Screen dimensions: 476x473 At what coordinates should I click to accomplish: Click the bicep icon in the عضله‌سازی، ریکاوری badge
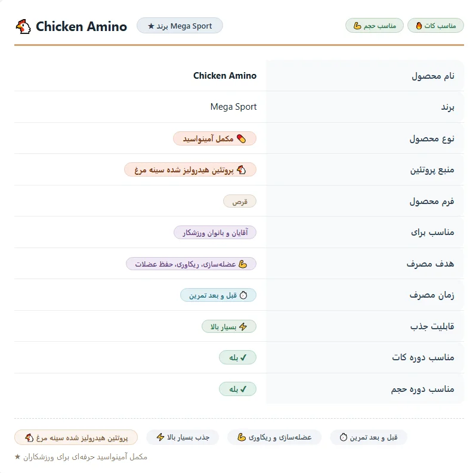tap(243, 264)
